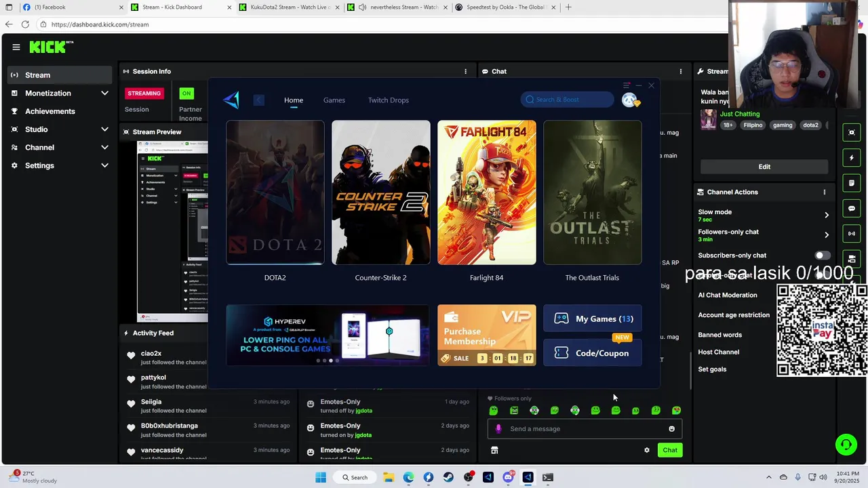868x488 pixels.
Task: Open My Games (13) button
Action: pos(593,319)
